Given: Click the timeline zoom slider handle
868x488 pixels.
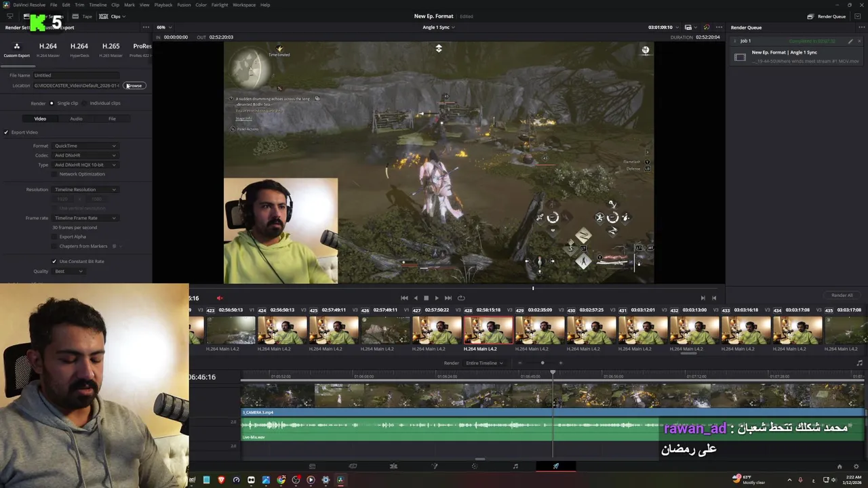Looking at the screenshot, I should pyautogui.click(x=542, y=363).
